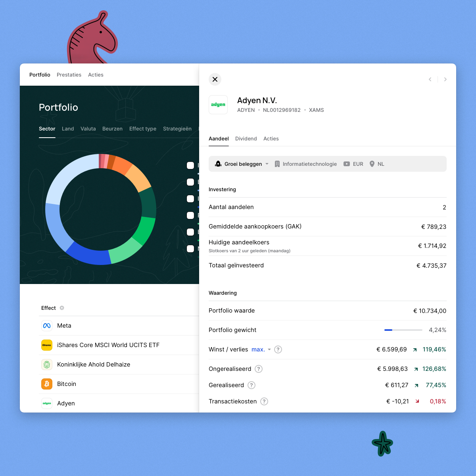Click the € 10.734,00 portfolio value
This screenshot has width=476, height=476.
pyautogui.click(x=430, y=311)
